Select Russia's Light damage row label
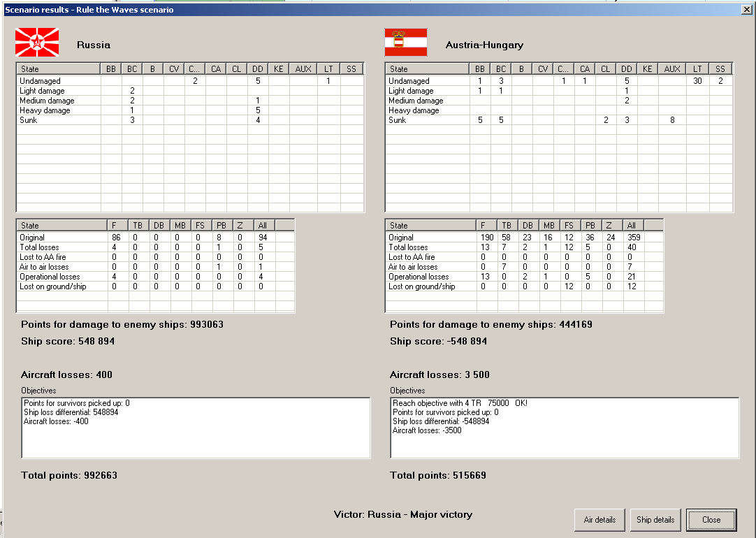Viewport: 756px width, 538px height. click(42, 91)
